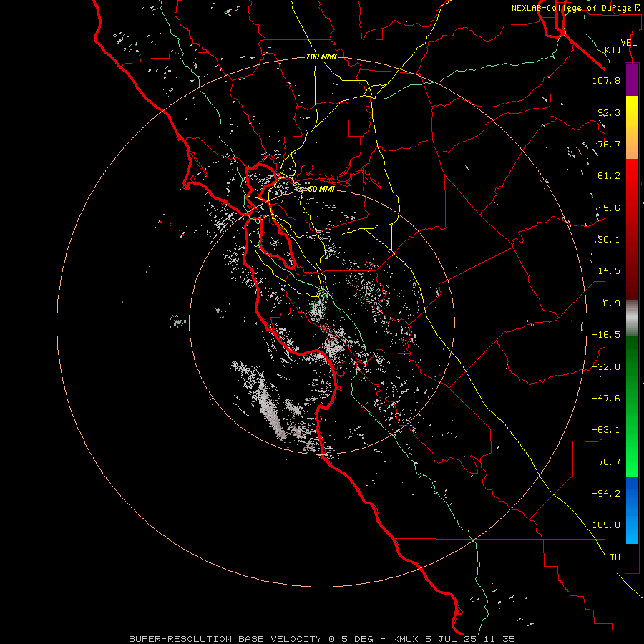Click the 'VEL' legend heading
This screenshot has width=644, height=644.
[628, 43]
